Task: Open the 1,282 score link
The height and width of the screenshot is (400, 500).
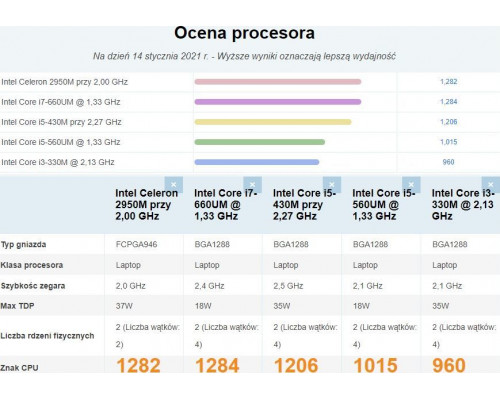Action: point(449,82)
